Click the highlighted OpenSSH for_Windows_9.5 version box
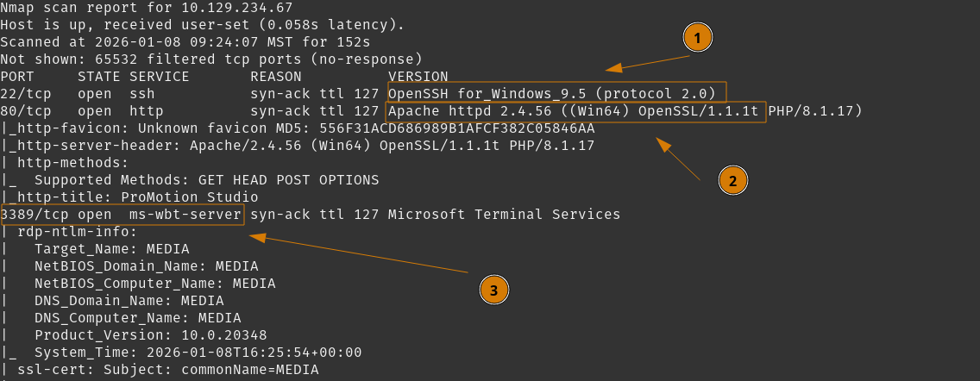980x381 pixels. coord(557,93)
